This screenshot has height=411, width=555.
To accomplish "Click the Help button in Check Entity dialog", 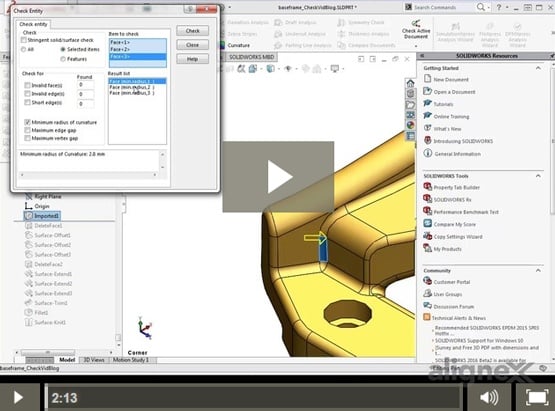I will click(x=192, y=59).
